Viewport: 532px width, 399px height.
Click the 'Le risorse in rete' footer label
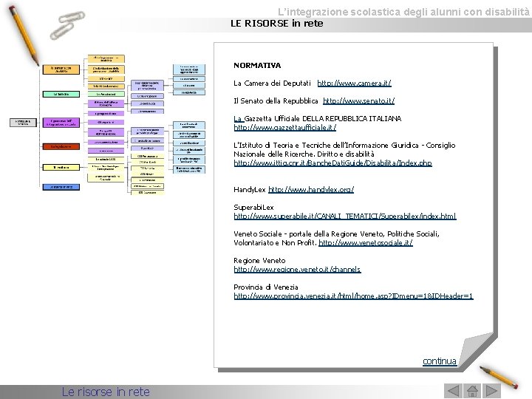106,392
